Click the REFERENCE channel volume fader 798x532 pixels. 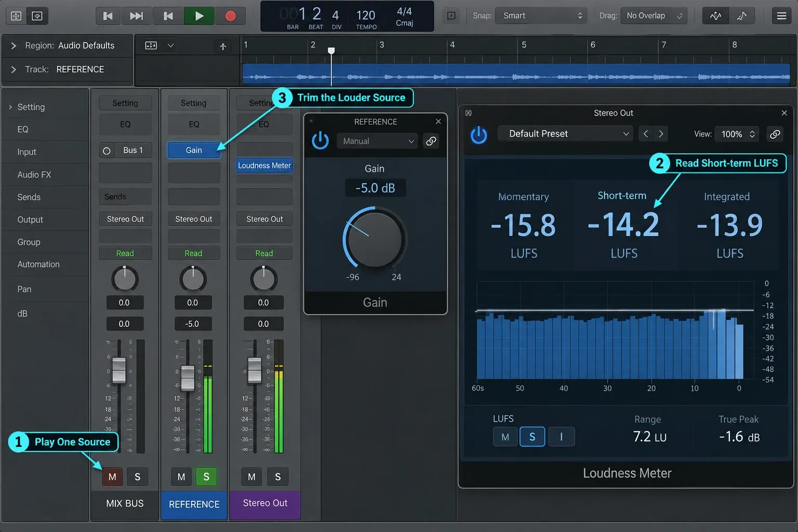coord(188,378)
